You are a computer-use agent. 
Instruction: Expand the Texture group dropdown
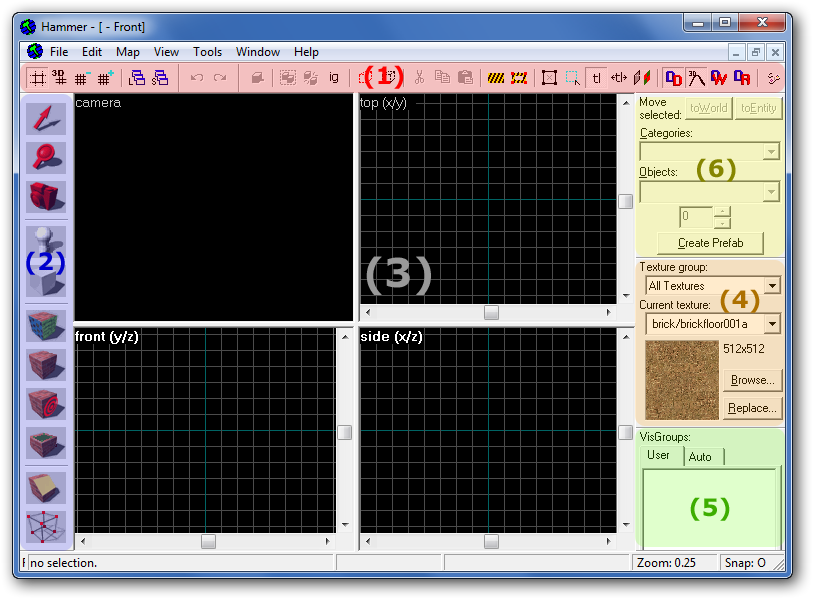tap(770, 286)
